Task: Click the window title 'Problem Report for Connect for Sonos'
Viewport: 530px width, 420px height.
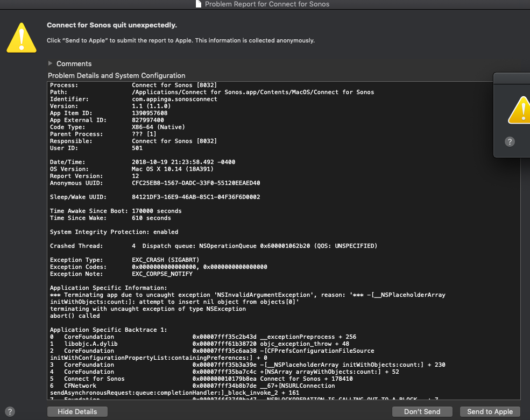Action: (x=267, y=4)
